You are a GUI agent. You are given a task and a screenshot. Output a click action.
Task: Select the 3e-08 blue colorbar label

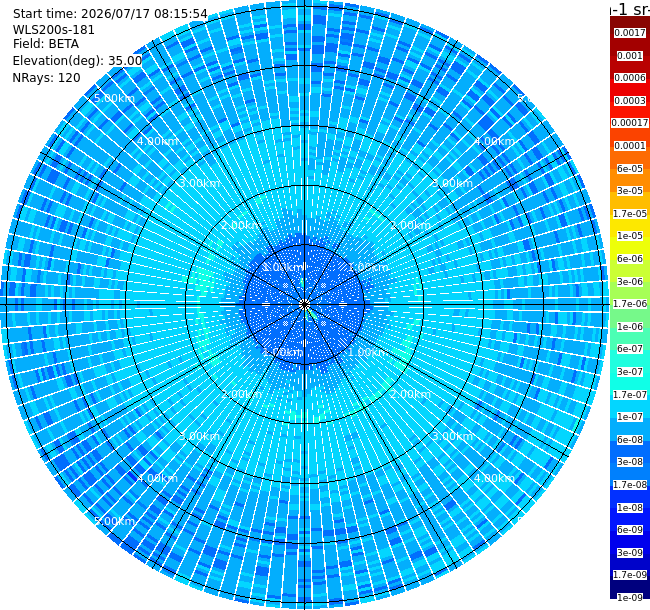(630, 462)
